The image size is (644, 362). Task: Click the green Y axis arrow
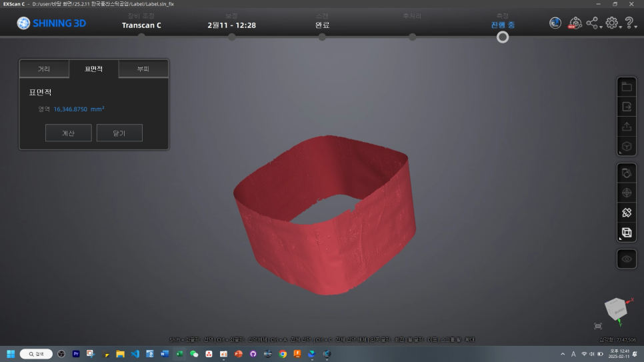(x=620, y=323)
